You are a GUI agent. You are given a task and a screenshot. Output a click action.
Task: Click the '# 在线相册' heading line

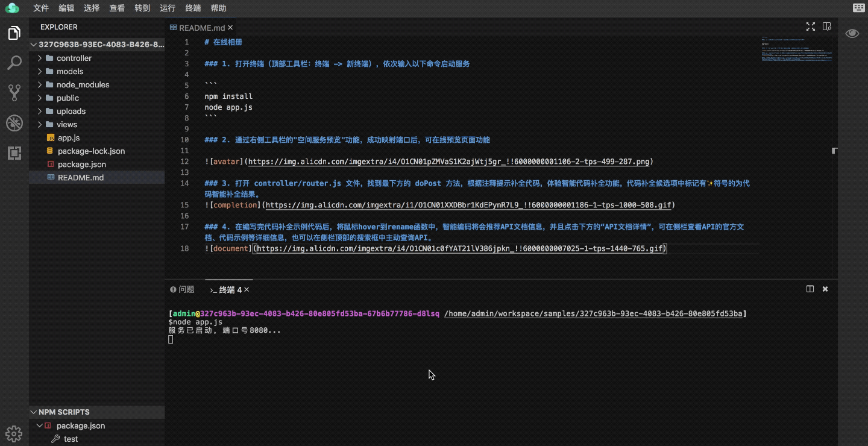[x=223, y=42]
